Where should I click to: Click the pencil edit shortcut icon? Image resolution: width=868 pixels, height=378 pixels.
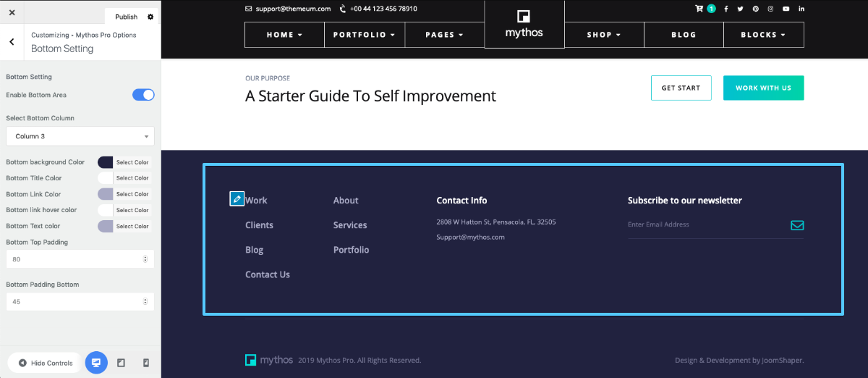click(x=237, y=198)
